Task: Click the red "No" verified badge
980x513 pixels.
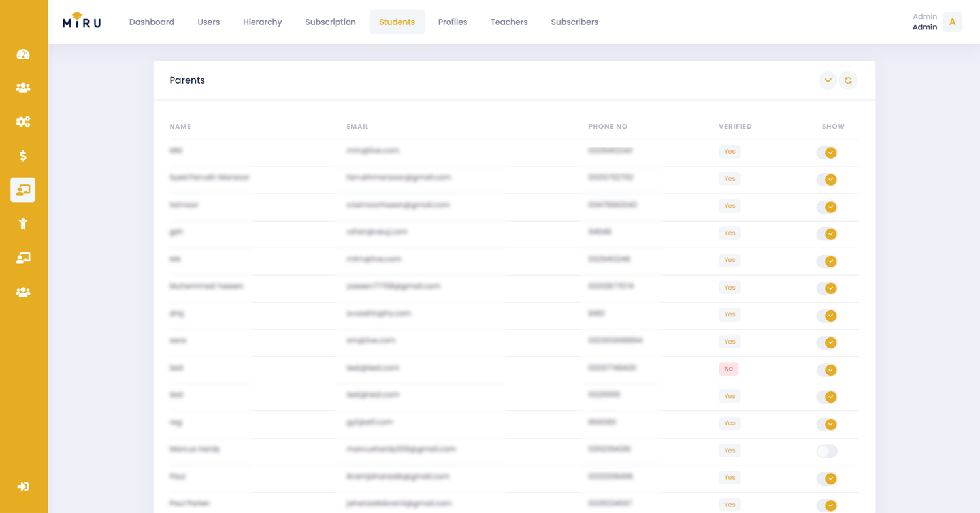Action: (728, 369)
